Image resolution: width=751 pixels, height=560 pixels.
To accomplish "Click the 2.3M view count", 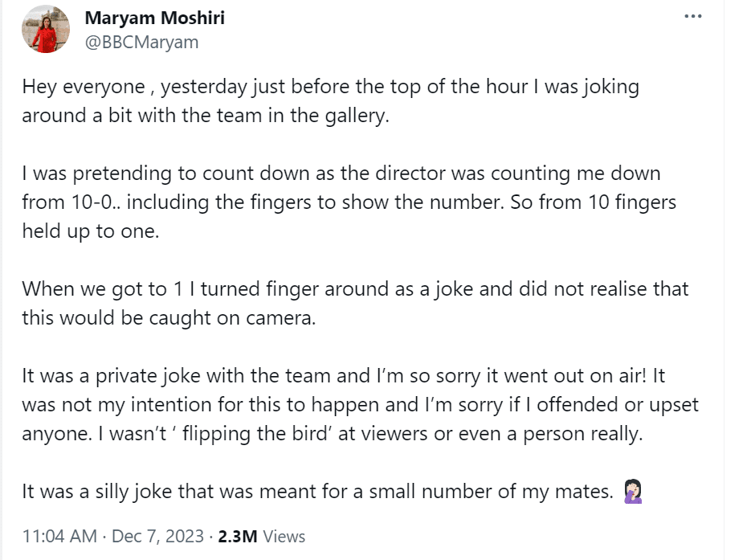I will [238, 536].
